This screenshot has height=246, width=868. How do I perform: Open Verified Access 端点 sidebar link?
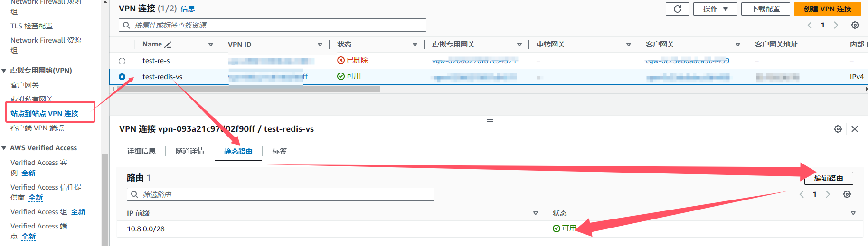(39, 231)
